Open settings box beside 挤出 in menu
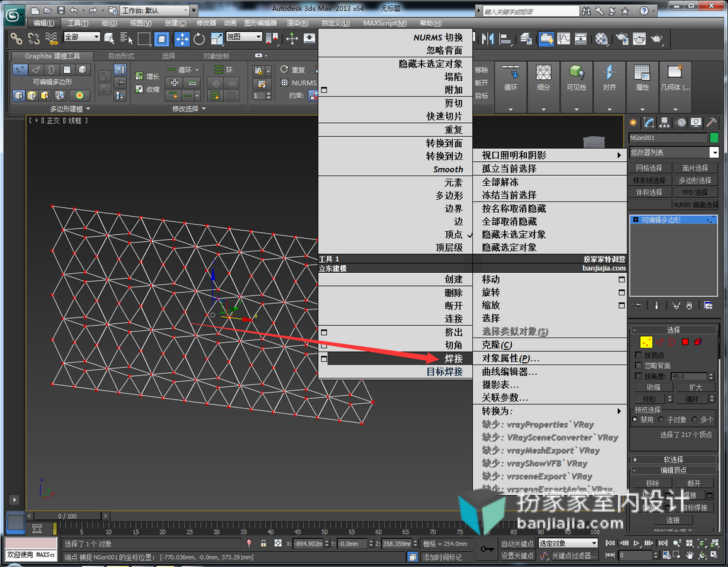This screenshot has height=567, width=728. pos(324,332)
